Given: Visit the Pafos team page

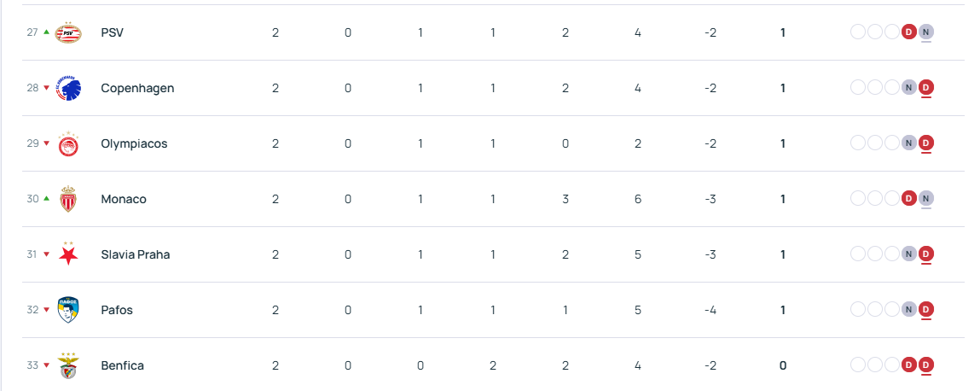Looking at the screenshot, I should pyautogui.click(x=117, y=310).
